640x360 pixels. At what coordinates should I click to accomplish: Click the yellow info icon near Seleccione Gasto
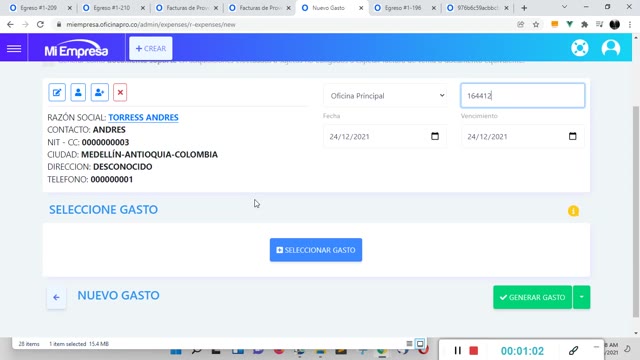(x=573, y=211)
